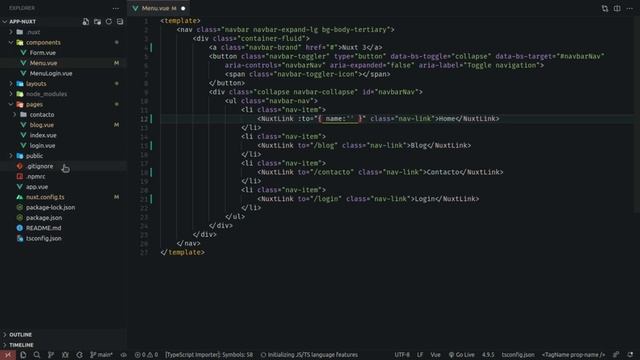Image resolution: width=640 pixels, height=360 pixels.
Task: Click the main branch indicator in status bar
Action: point(101,355)
